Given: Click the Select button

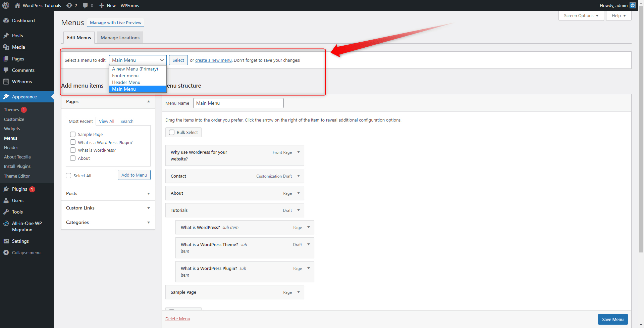Looking at the screenshot, I should pos(178,60).
